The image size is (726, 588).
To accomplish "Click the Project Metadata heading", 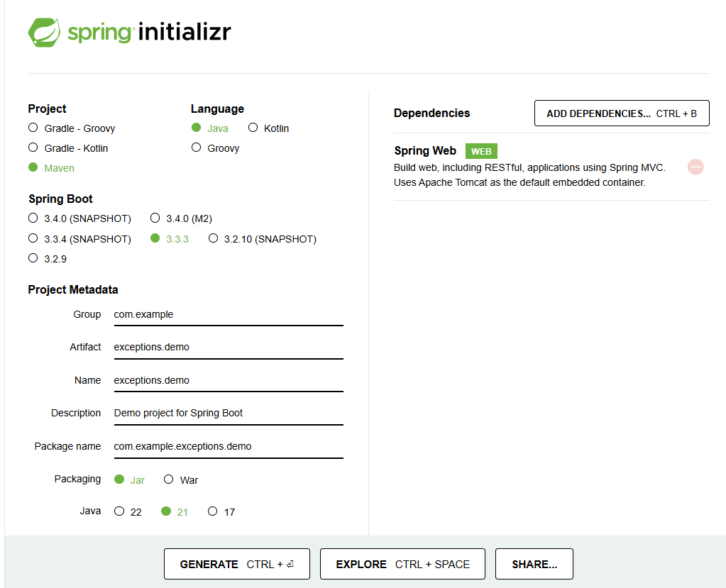I will pyautogui.click(x=72, y=289).
